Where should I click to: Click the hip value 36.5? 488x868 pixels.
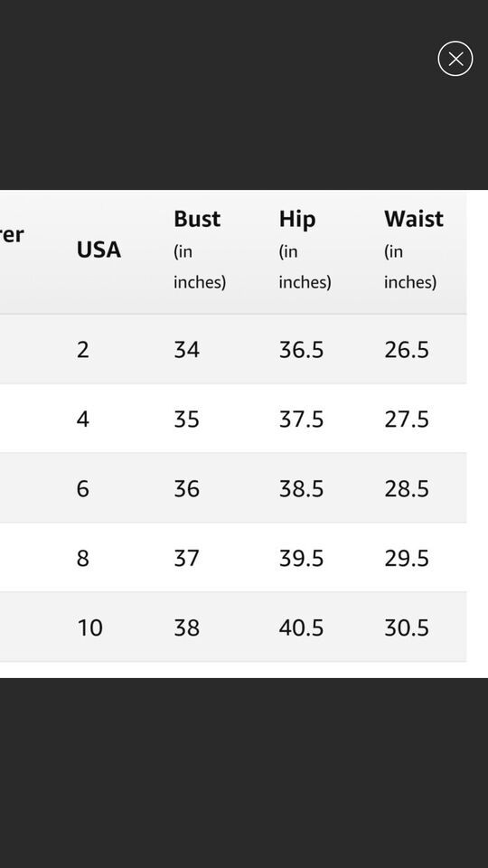[301, 350]
